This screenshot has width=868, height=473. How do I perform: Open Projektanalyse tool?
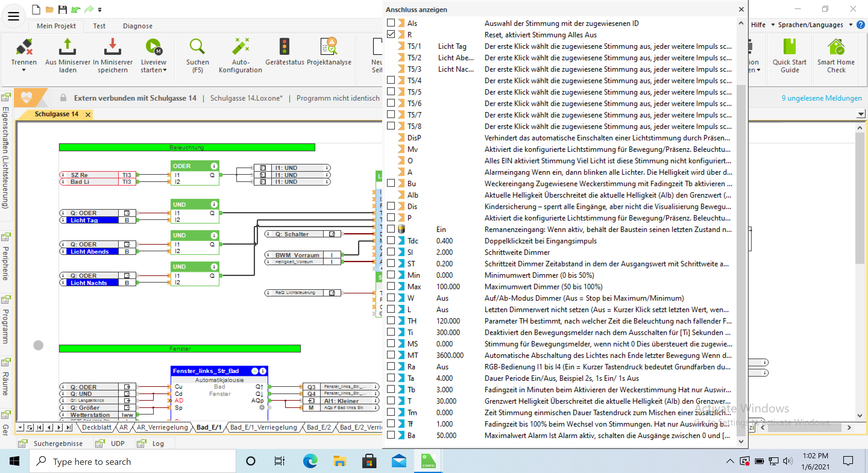pyautogui.click(x=329, y=47)
